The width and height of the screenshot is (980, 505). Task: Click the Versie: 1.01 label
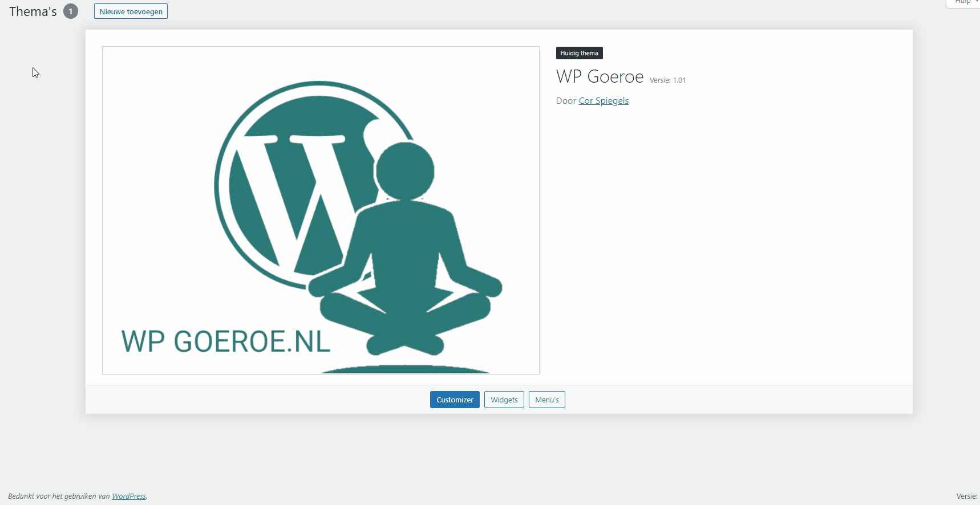point(667,80)
